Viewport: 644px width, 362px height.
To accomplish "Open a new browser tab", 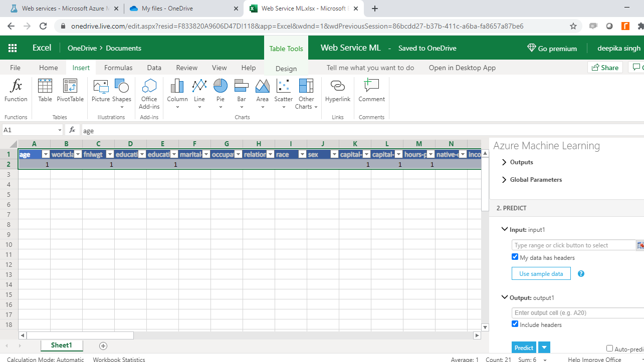I will pos(375,9).
